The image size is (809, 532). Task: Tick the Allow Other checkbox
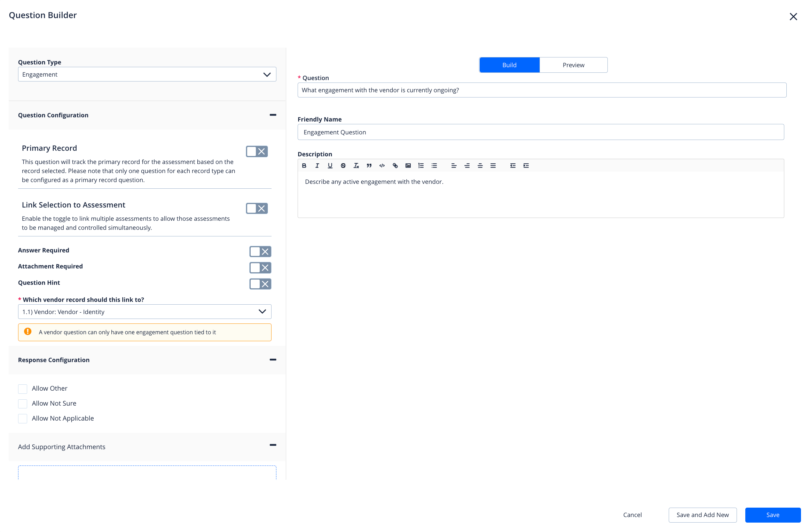[x=23, y=389]
